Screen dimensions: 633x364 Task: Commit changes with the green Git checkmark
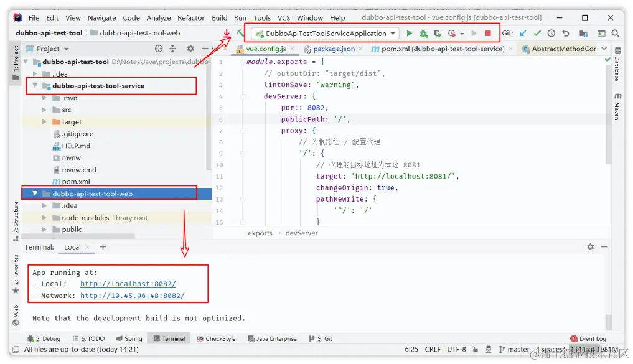coord(537,34)
